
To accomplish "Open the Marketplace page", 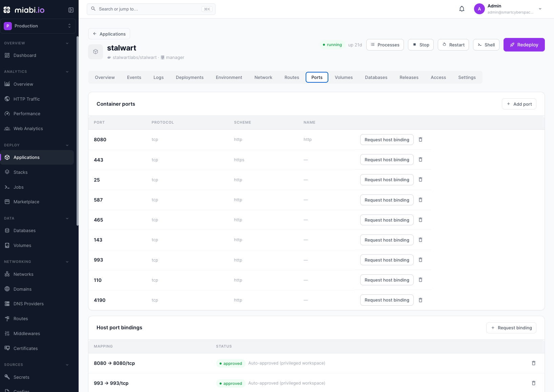I will (x=37, y=202).
